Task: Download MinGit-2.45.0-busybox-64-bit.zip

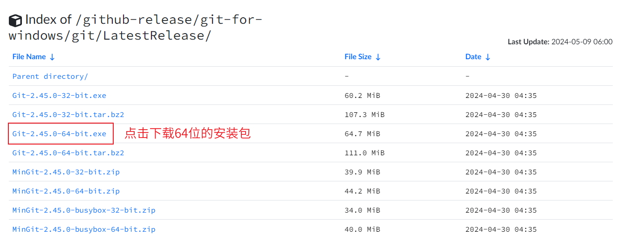Action: tap(84, 229)
